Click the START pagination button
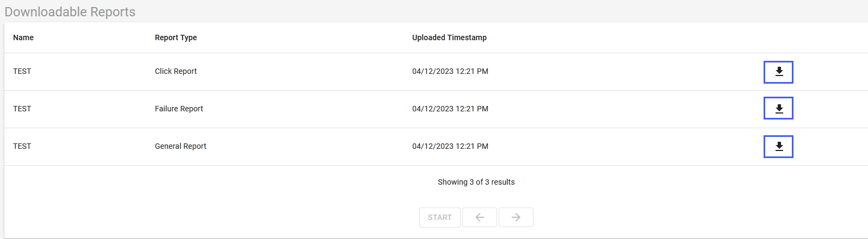This screenshot has width=868, height=239. click(x=440, y=217)
